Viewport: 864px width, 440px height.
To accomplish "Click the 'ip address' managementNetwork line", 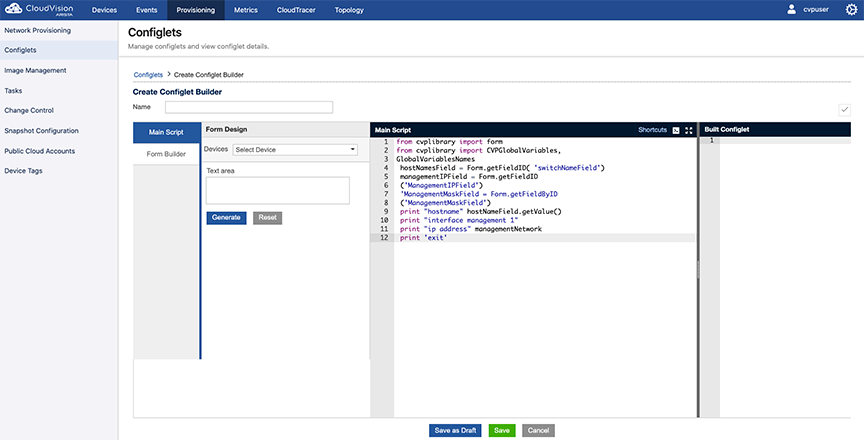I will 471,229.
